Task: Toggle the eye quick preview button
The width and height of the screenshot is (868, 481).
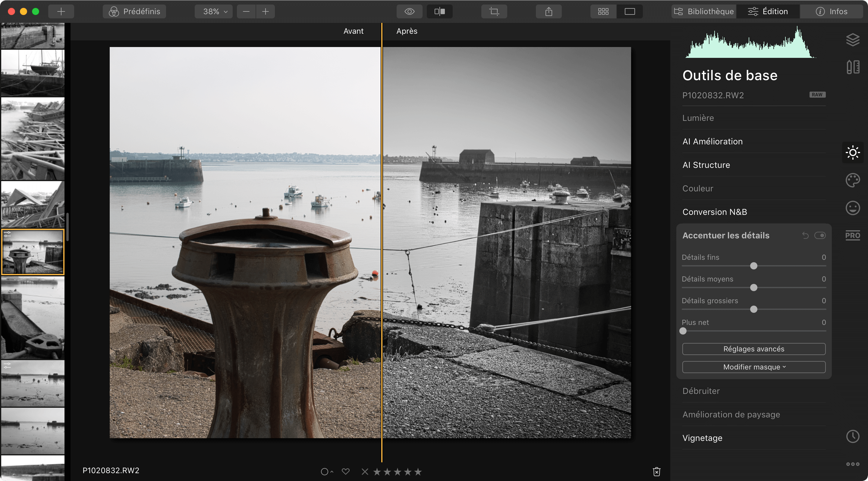Action: tap(409, 11)
